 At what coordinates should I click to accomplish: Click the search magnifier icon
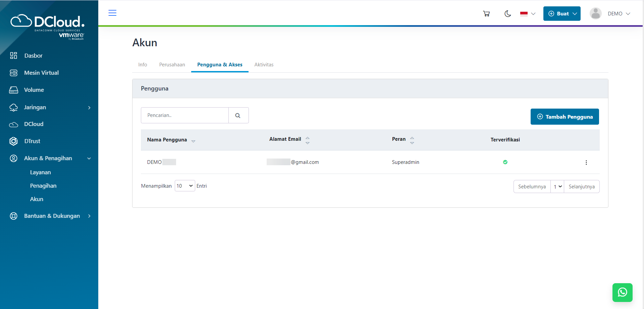(238, 115)
